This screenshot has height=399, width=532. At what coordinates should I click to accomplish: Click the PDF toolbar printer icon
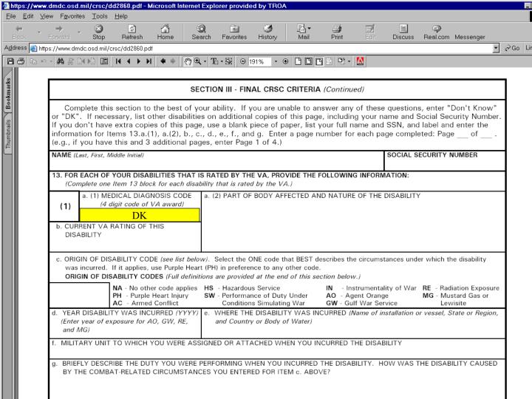click(21, 61)
